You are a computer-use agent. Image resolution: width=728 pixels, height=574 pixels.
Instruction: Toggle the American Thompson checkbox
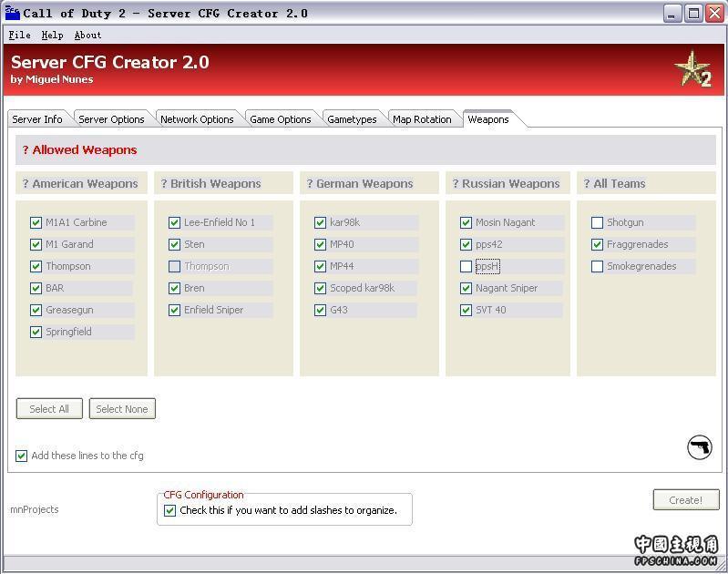pos(36,266)
